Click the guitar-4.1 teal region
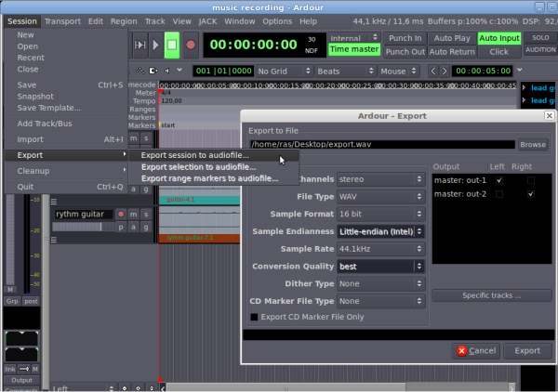 [x=199, y=200]
